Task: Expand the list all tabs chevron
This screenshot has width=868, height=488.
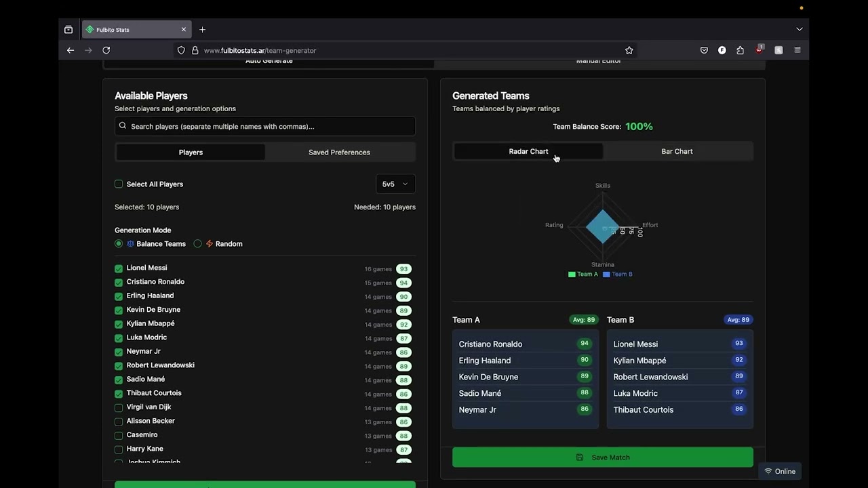Action: click(800, 29)
